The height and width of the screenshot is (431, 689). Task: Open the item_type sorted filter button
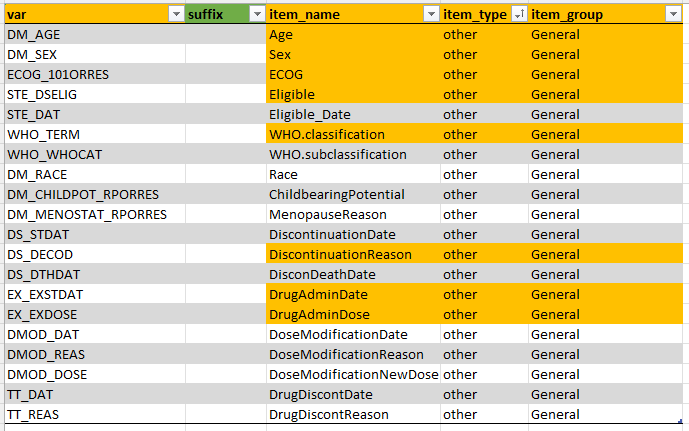[x=519, y=14]
